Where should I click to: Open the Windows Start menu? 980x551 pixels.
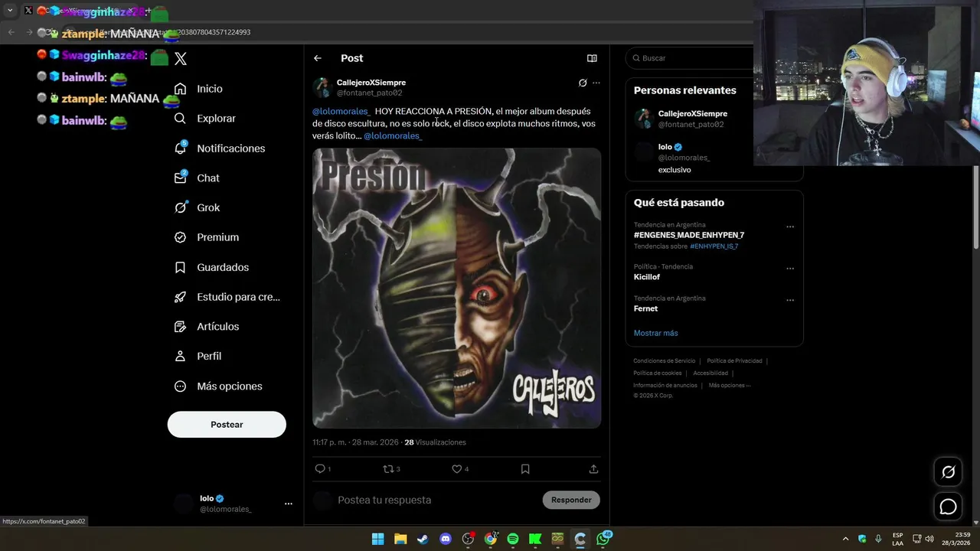coord(377,539)
